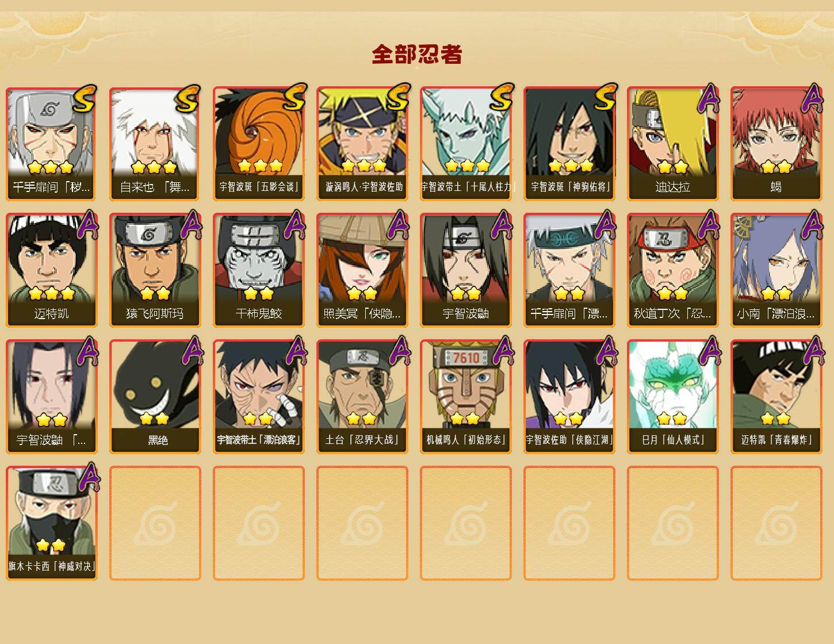This screenshot has height=644, width=834.
Task: Open 宇智波带土「漂泊浪客」card
Action: tap(259, 397)
